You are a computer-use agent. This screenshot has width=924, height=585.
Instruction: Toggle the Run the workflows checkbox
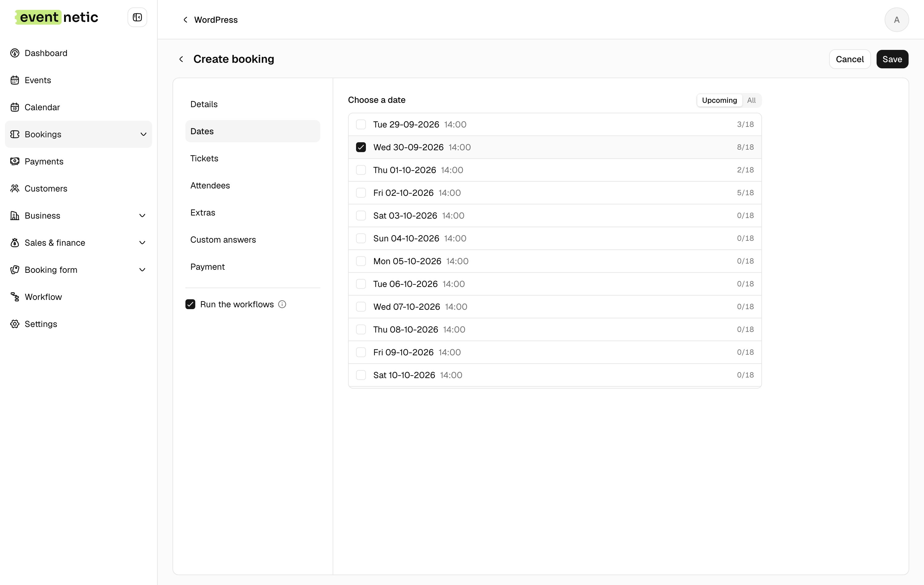(x=190, y=304)
